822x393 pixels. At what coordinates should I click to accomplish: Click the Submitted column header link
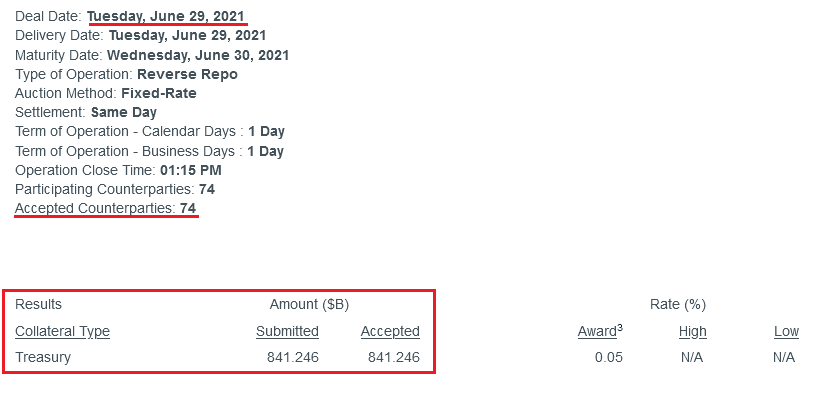pos(287,332)
